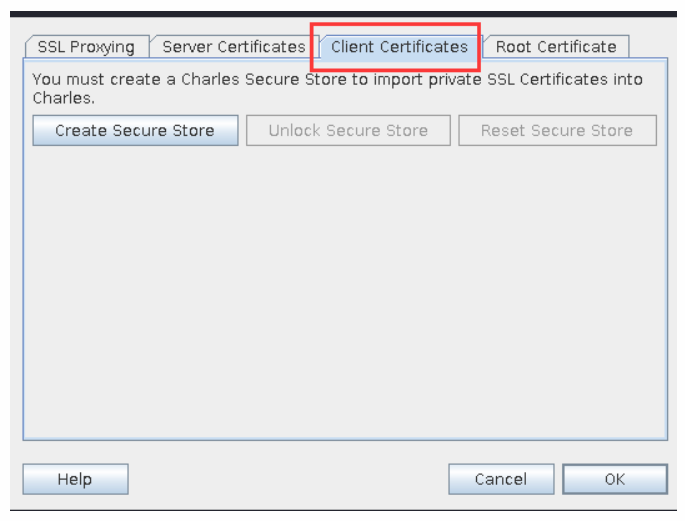Open Help for SSL settings

pyautogui.click(x=75, y=479)
